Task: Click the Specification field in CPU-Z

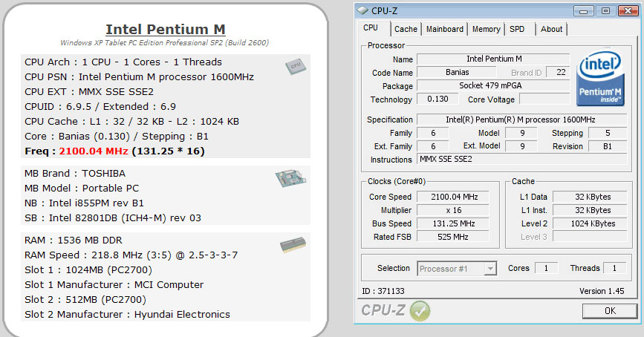Action: tap(521, 120)
